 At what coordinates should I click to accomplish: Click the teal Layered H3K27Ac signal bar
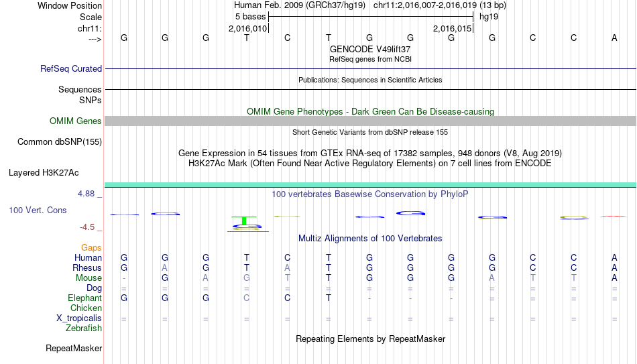tap(371, 185)
